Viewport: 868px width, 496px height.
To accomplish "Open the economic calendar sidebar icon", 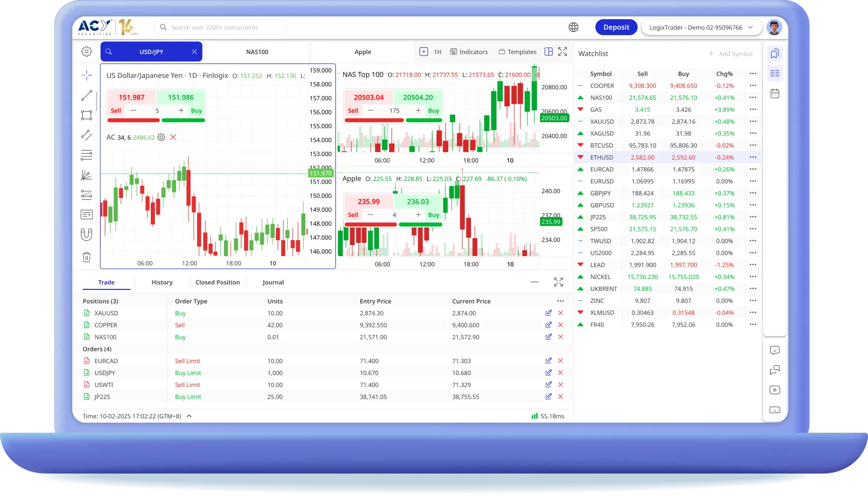I will [x=775, y=93].
